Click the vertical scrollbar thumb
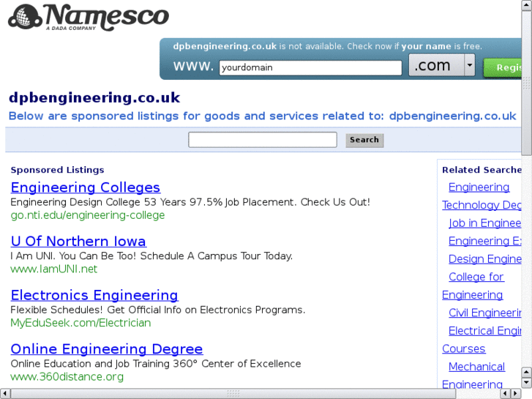532x399 pixels. (x=527, y=83)
